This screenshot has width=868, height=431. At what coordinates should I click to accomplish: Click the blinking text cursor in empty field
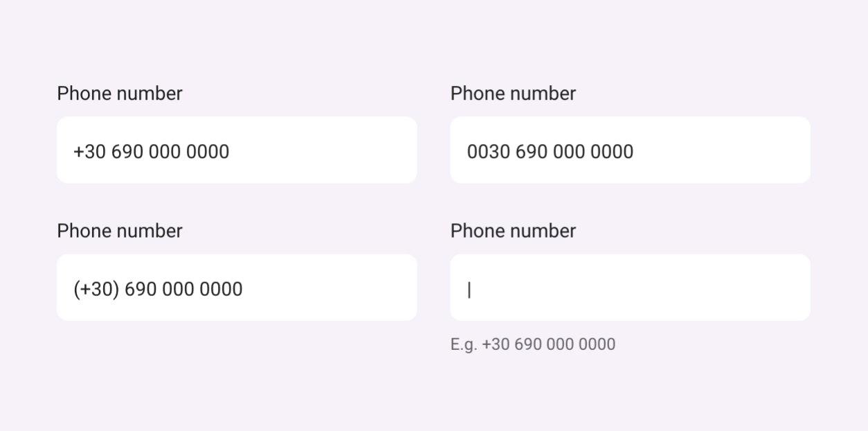(469, 290)
